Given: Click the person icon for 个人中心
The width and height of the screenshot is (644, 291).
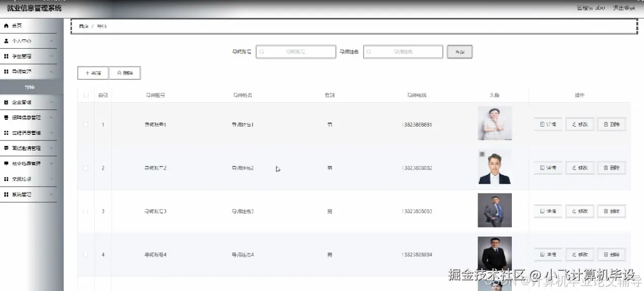Looking at the screenshot, I should click(x=6, y=40).
